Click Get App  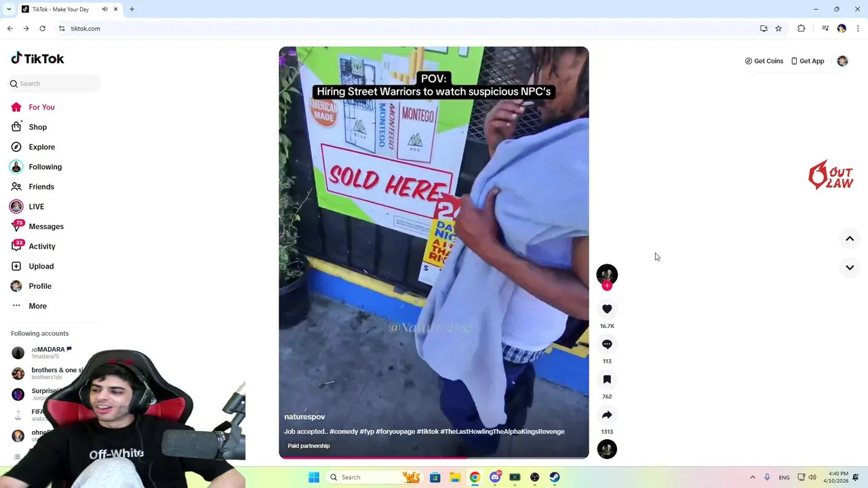coord(808,61)
